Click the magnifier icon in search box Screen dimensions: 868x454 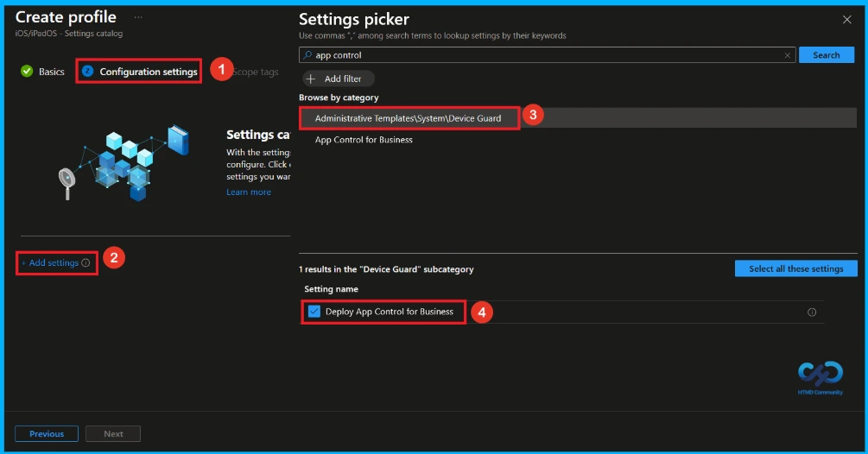pyautogui.click(x=307, y=54)
